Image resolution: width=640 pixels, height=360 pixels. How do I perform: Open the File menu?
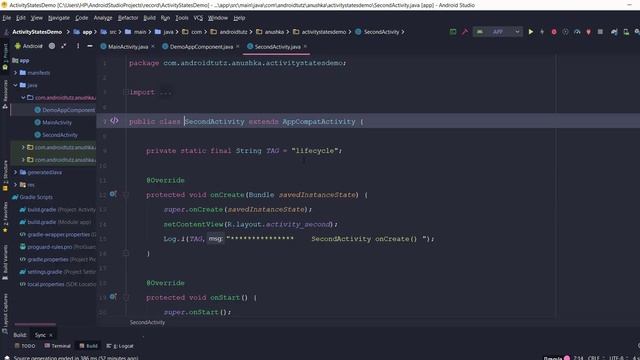tap(7, 18)
